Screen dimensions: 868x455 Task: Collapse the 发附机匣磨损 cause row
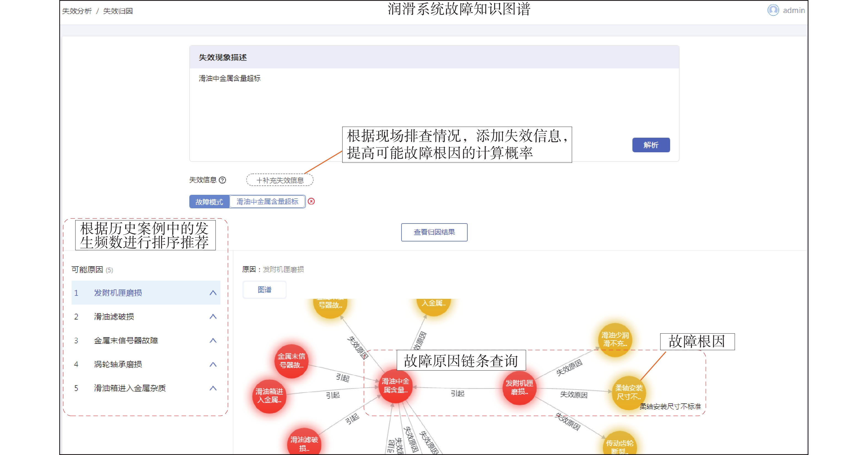pos(213,293)
